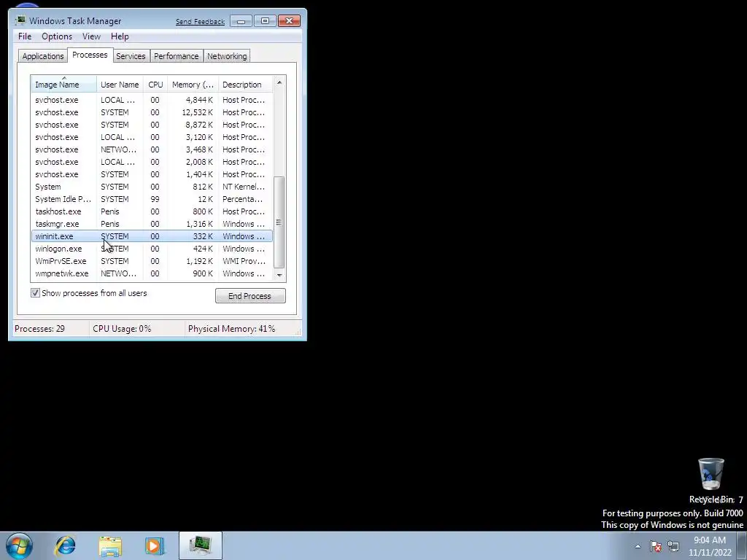Select the System Idle Process row

click(x=152, y=199)
